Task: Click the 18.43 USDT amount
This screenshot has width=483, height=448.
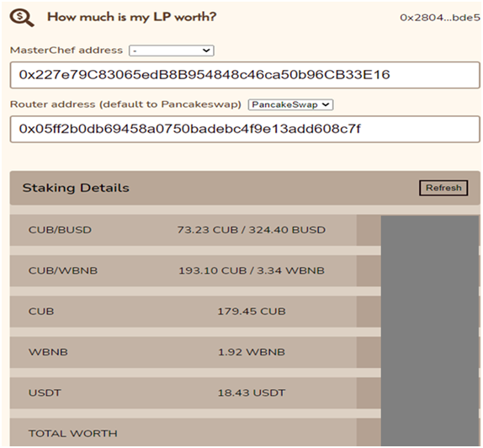Action: click(252, 392)
